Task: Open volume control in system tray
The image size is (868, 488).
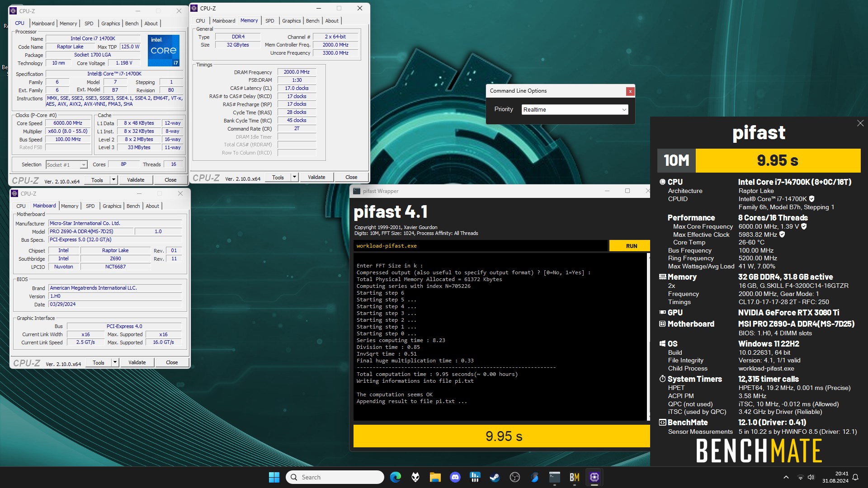Action: point(811,477)
